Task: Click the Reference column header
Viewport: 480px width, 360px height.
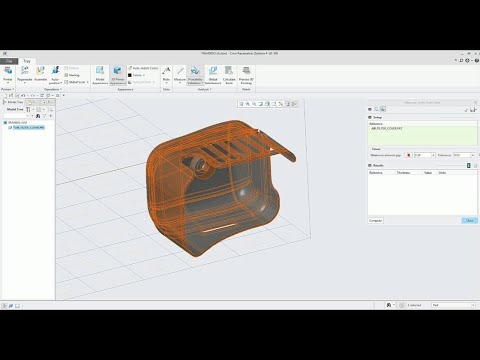Action: pyautogui.click(x=376, y=173)
